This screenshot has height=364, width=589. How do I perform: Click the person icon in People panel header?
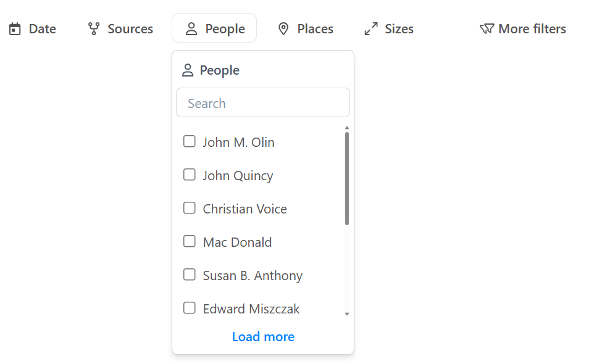pos(188,70)
